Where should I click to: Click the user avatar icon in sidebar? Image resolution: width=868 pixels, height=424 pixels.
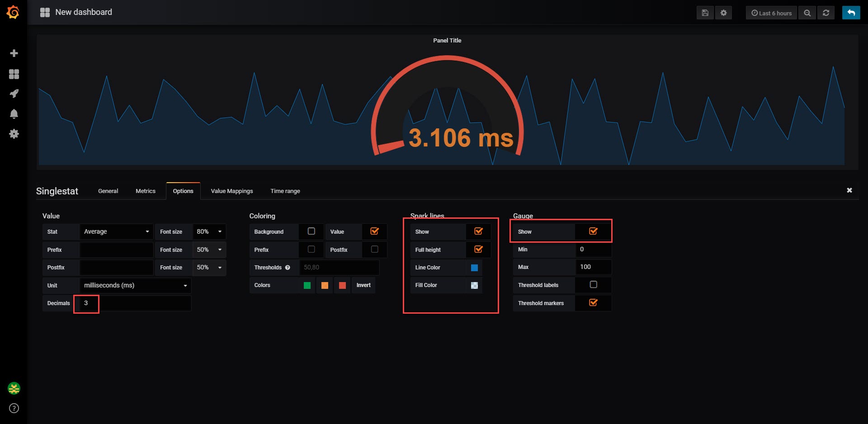(x=14, y=388)
